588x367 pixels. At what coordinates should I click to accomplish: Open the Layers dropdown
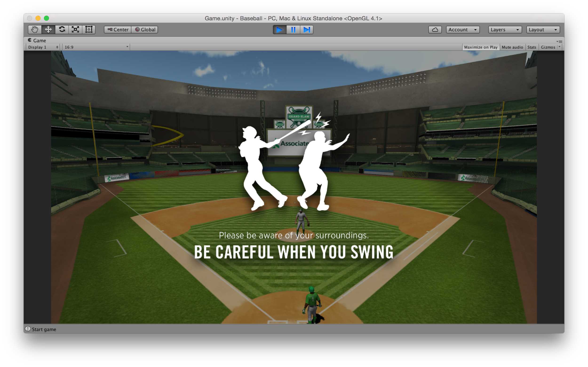(505, 30)
